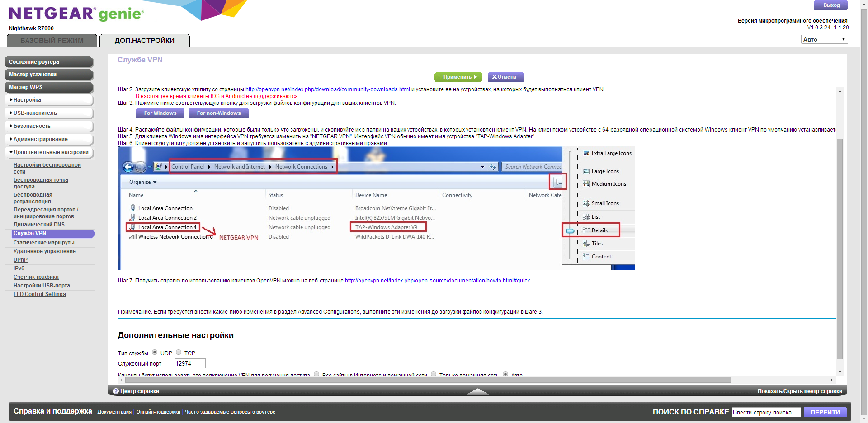Open Счетчик трафика link
Image resolution: width=868 pixels, height=423 pixels.
point(36,277)
